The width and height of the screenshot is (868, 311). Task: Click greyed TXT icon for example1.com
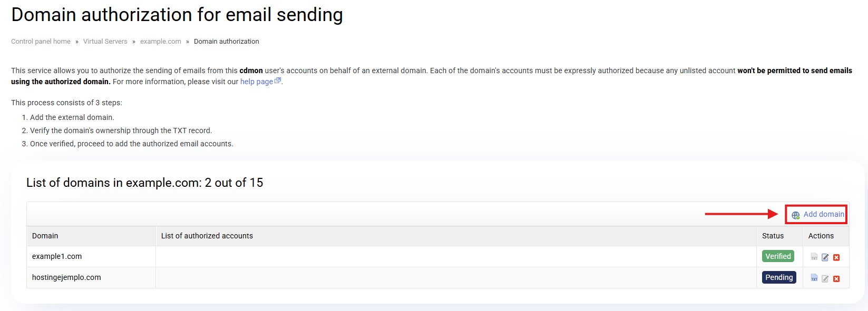coord(814,257)
